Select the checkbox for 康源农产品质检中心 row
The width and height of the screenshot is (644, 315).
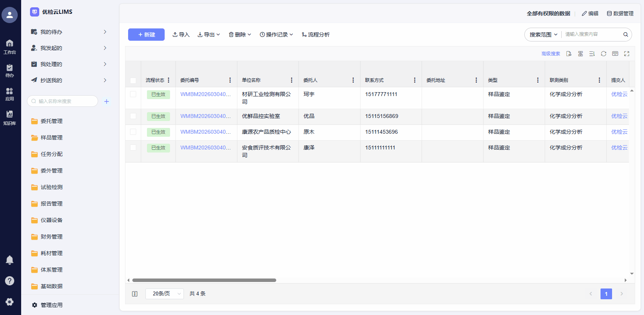133,132
